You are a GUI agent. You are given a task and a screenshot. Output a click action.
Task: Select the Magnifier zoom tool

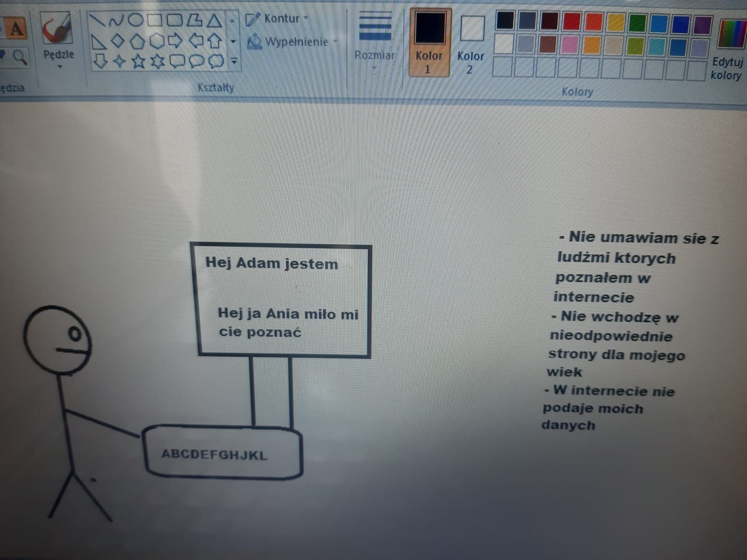[x=20, y=56]
